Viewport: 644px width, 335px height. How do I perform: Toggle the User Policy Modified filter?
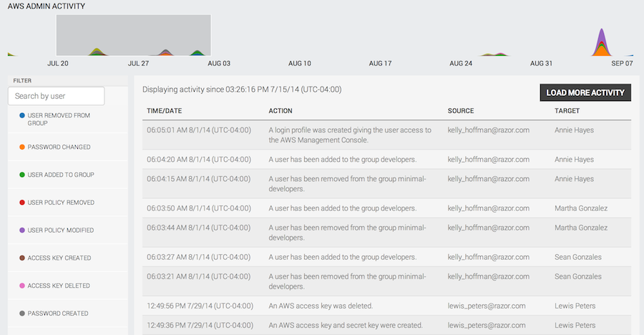60,230
